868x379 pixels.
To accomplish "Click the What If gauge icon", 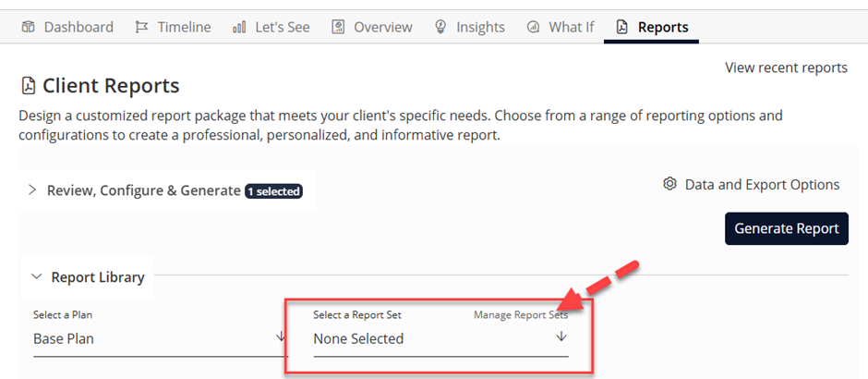I will [533, 27].
